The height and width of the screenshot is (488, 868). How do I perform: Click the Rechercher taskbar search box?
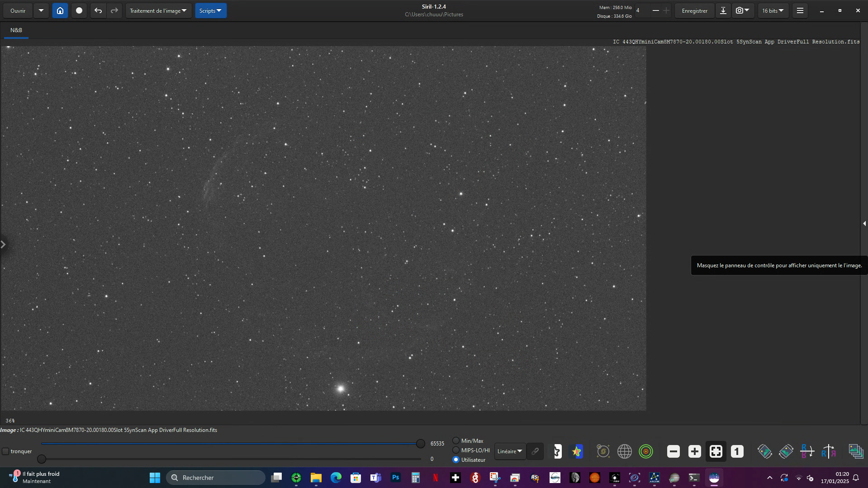(216, 478)
